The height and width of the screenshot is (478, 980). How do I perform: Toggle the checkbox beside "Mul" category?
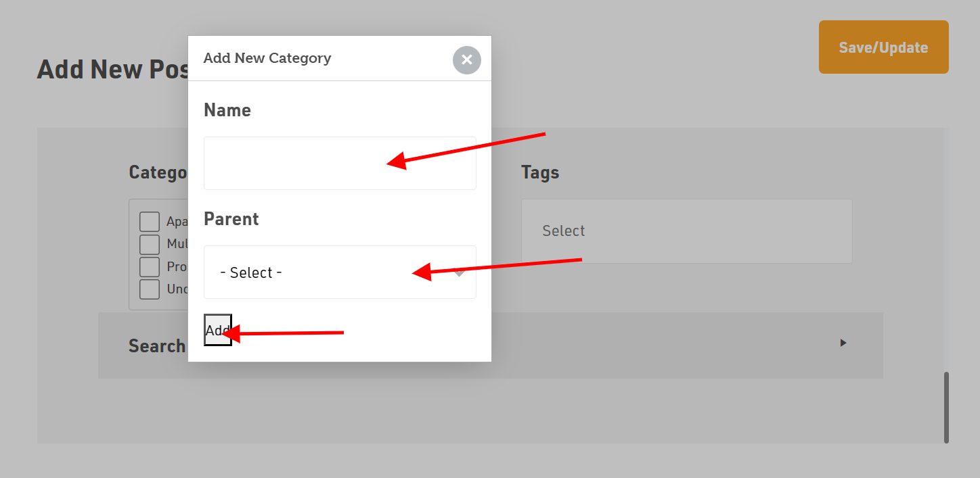pos(150,244)
